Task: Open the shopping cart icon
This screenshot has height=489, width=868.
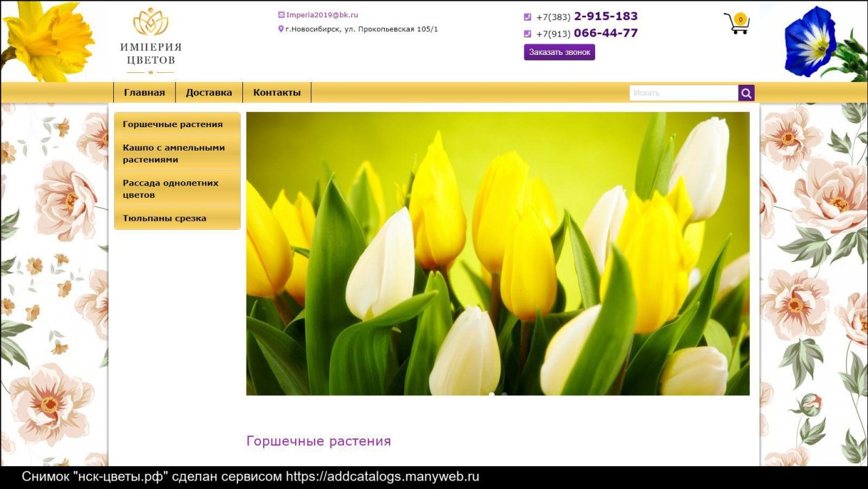Action: pos(735,25)
